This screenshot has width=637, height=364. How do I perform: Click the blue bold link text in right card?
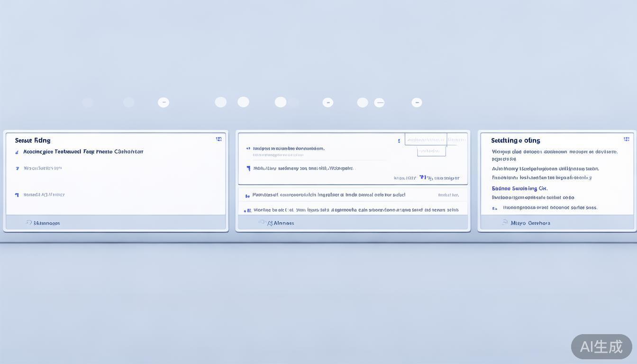519,188
